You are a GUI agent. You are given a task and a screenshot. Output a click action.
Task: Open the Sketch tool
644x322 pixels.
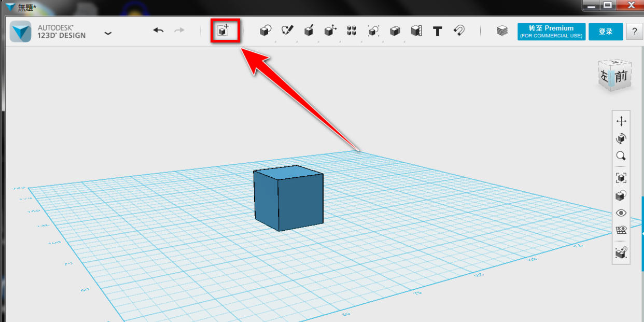point(287,31)
